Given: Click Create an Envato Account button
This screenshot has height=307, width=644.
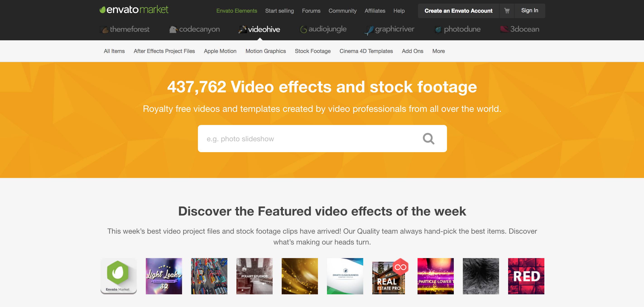Looking at the screenshot, I should click(458, 11).
